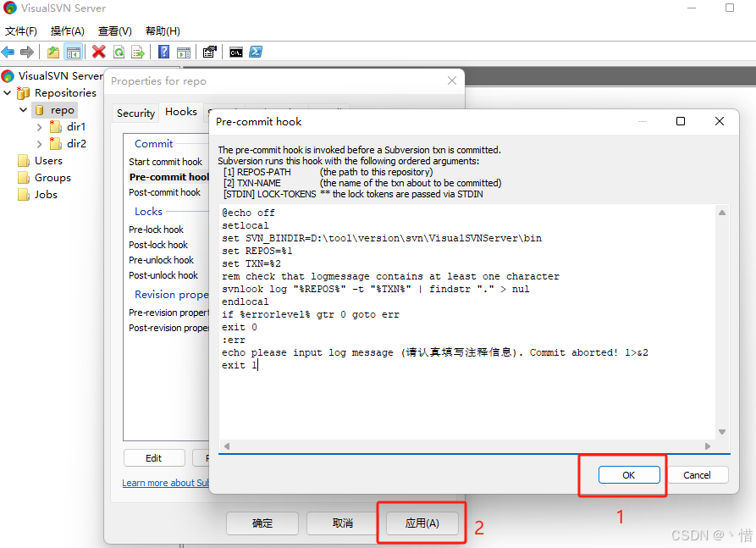Click the properties toolbar icon
The width and height of the screenshot is (756, 548).
tap(209, 52)
